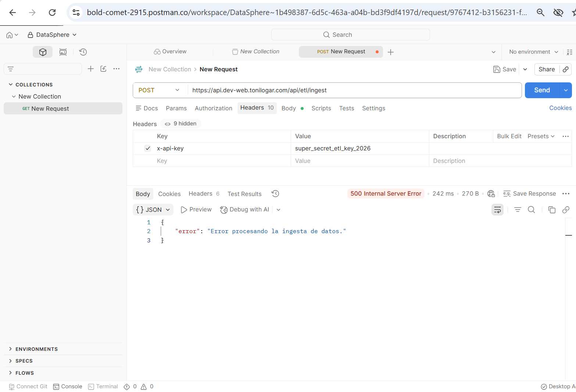The image size is (576, 392).
Task: Open response history clock icon
Action: 275,193
